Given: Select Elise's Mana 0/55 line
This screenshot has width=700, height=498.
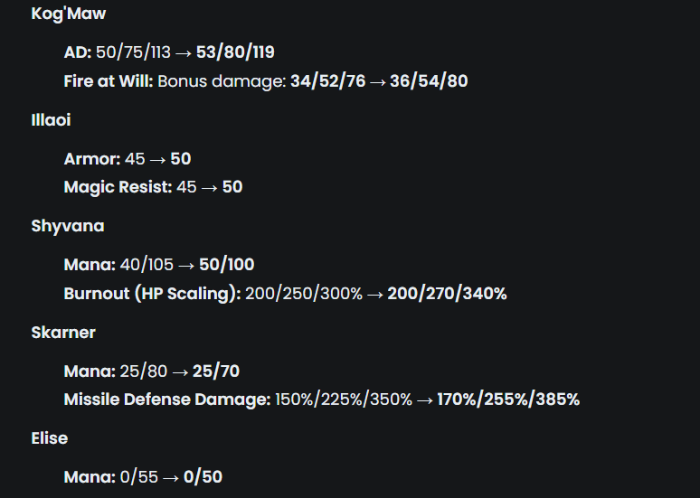Looking at the screenshot, I should coord(143,477).
